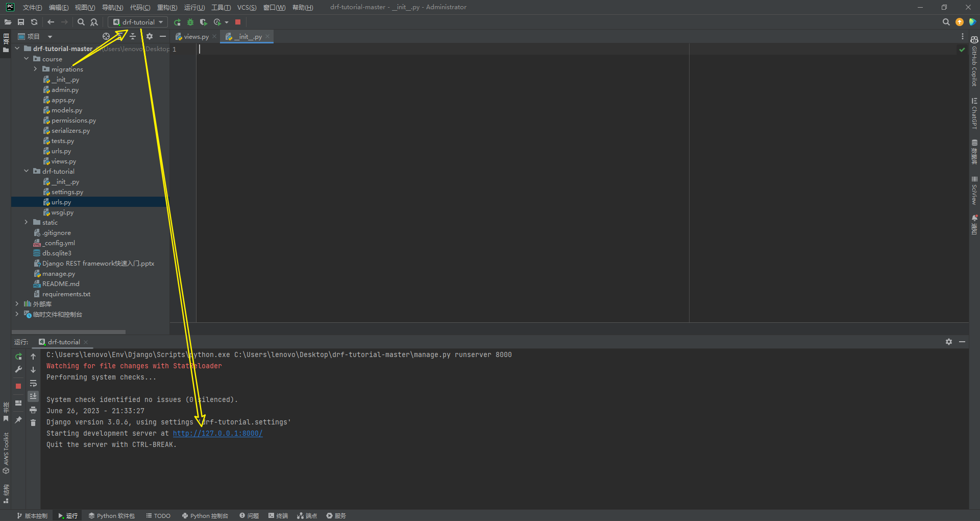Screen dimensions: 980x521
Task: Hide the project panel with minus icon
Action: [x=163, y=36]
